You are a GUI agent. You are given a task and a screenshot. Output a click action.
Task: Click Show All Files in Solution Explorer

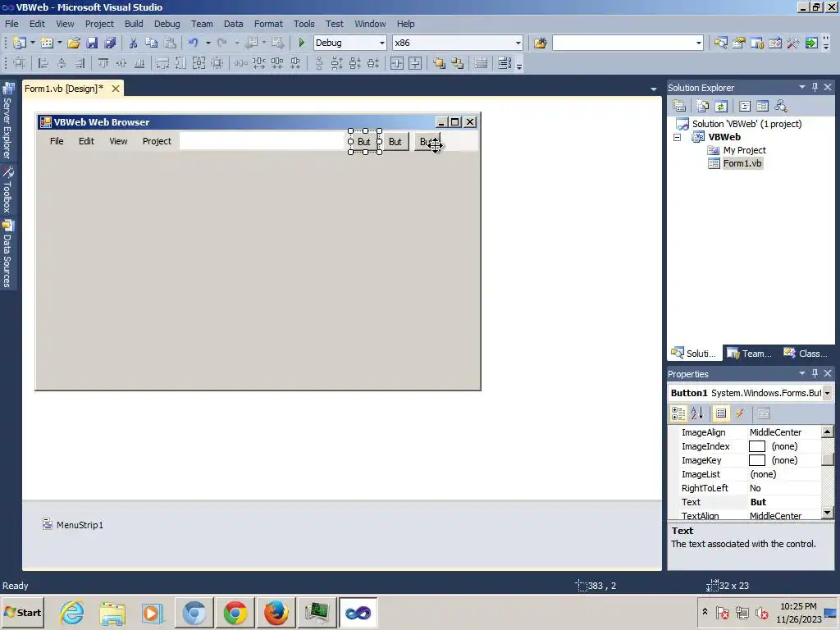click(703, 106)
